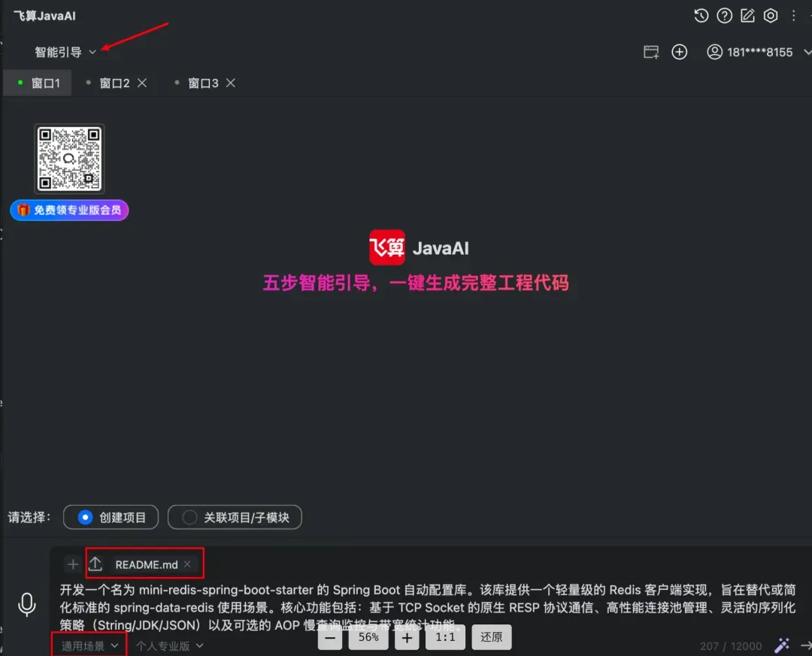Focus the project requirement text area
812x656 pixels.
click(x=427, y=607)
